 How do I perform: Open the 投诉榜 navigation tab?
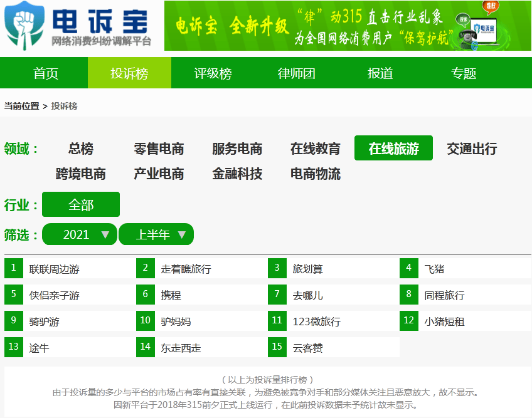tap(129, 73)
